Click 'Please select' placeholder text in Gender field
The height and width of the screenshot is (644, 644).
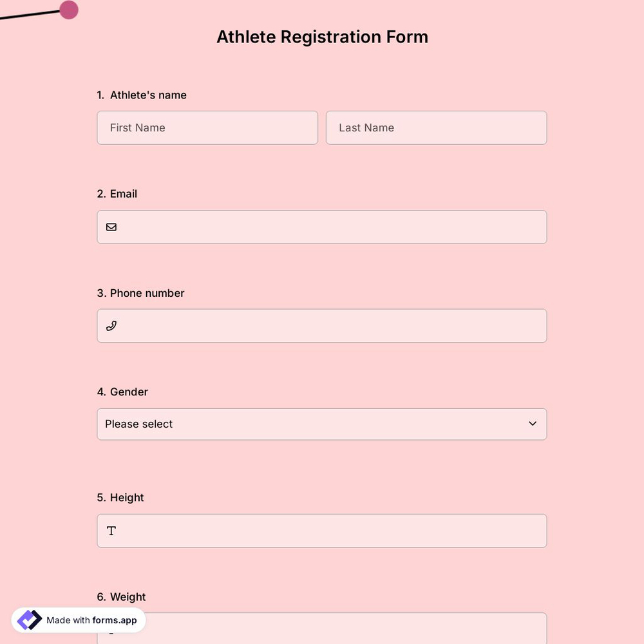139,424
